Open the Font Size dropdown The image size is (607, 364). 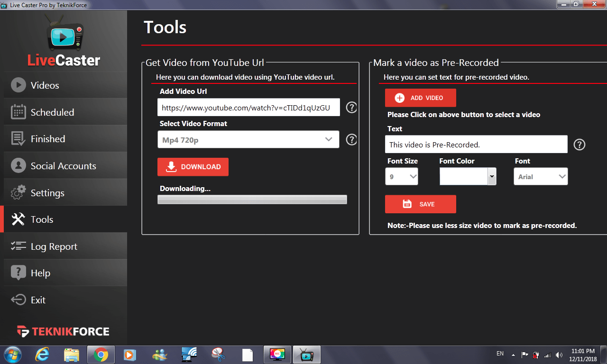pos(402,177)
